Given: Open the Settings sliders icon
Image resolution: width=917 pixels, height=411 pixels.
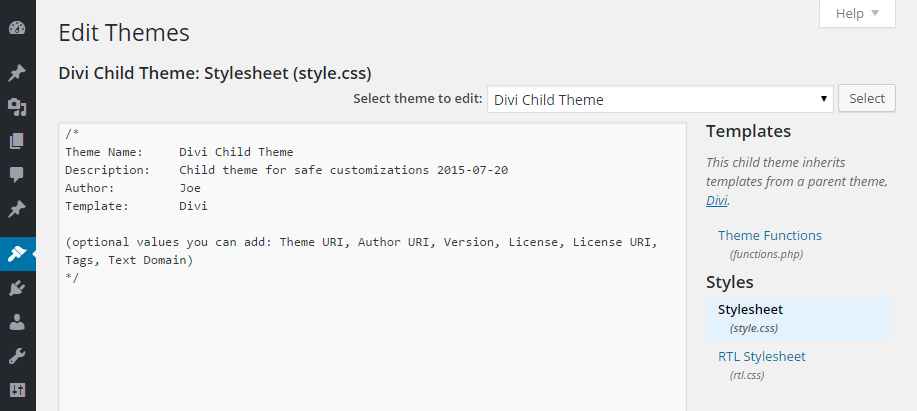Looking at the screenshot, I should tap(18, 389).
